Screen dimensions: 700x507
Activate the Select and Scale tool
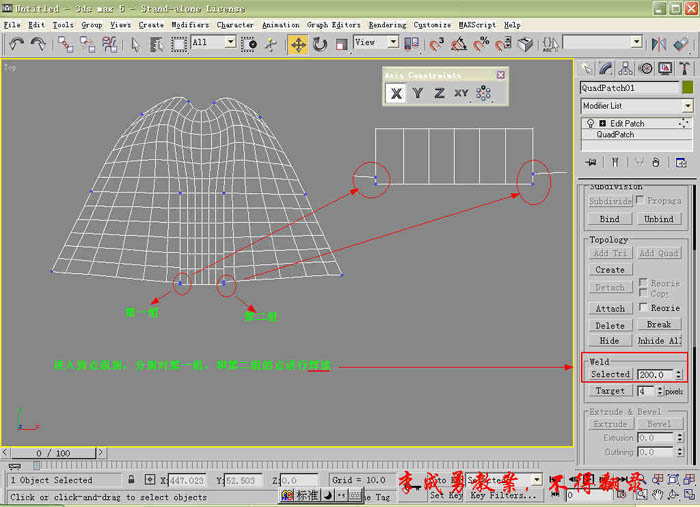[x=342, y=44]
